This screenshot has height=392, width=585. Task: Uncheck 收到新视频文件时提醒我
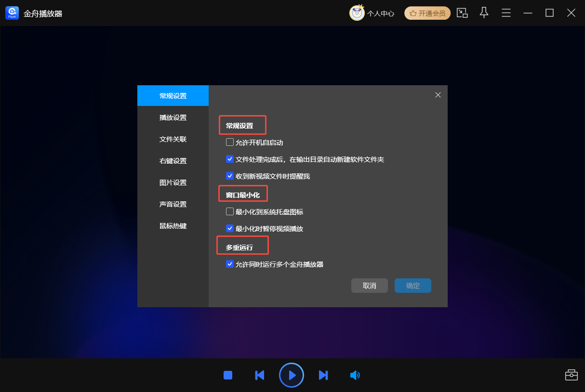[230, 176]
